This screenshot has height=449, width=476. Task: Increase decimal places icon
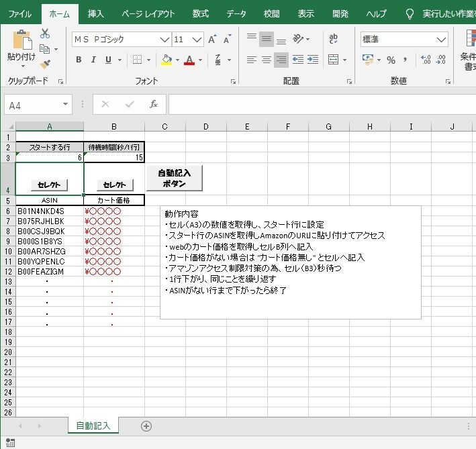[426, 60]
